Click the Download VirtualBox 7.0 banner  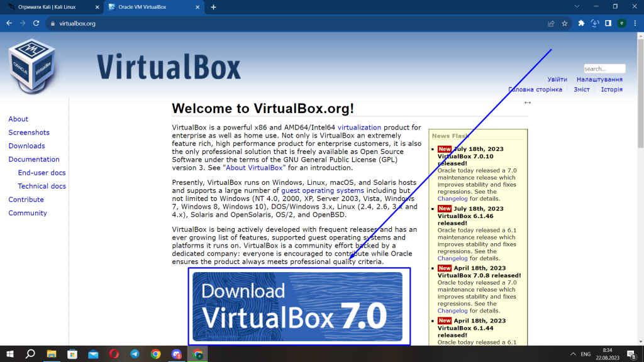(299, 306)
